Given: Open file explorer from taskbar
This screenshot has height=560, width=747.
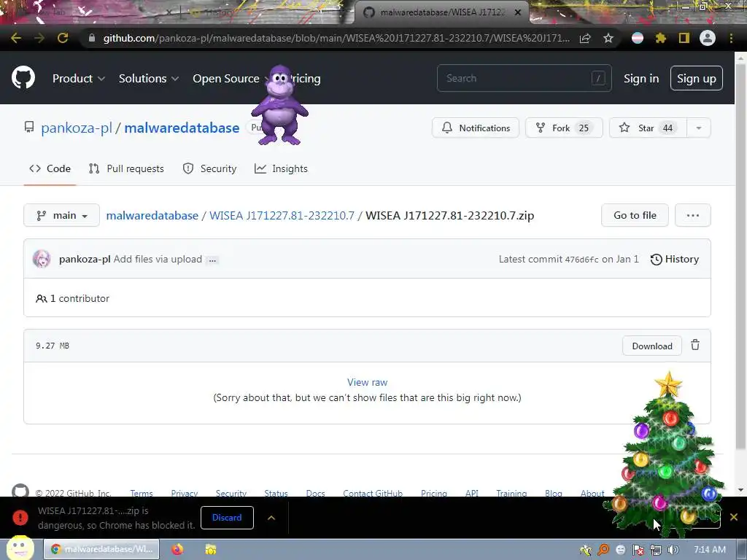Looking at the screenshot, I should [211, 550].
